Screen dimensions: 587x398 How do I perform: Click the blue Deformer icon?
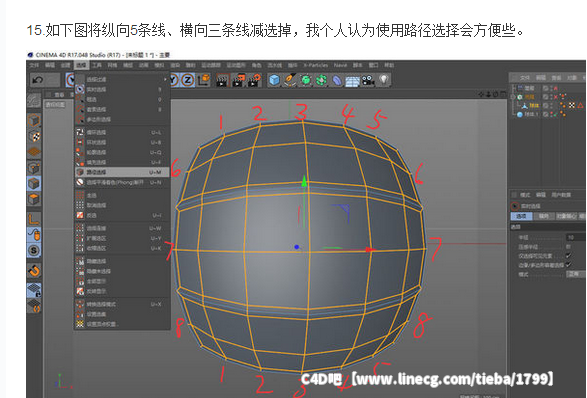[x=337, y=80]
